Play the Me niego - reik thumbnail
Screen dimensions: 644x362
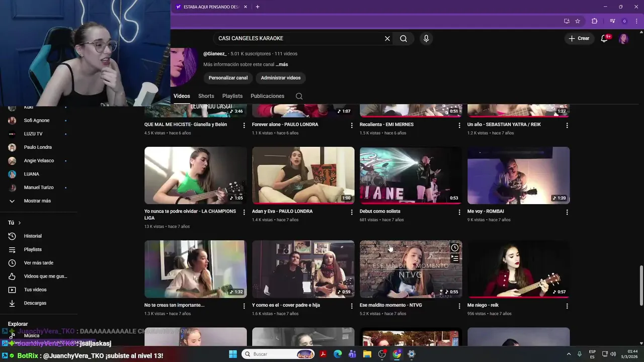[518, 269]
